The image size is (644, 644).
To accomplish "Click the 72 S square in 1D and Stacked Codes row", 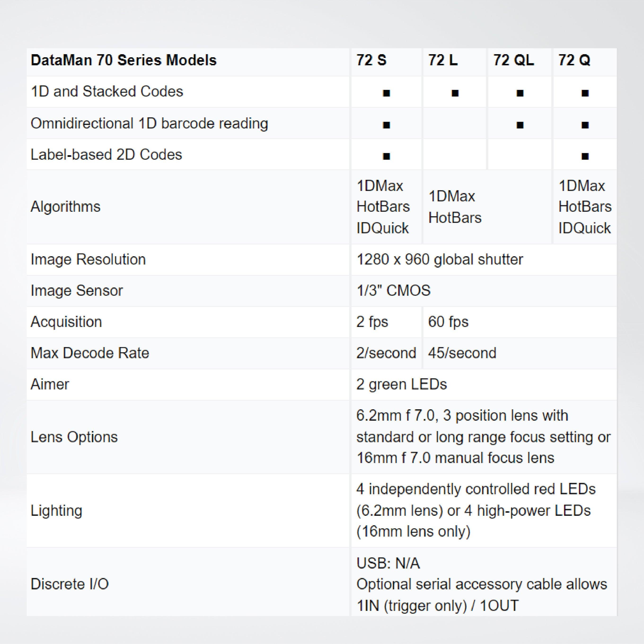I will pyautogui.click(x=386, y=93).
